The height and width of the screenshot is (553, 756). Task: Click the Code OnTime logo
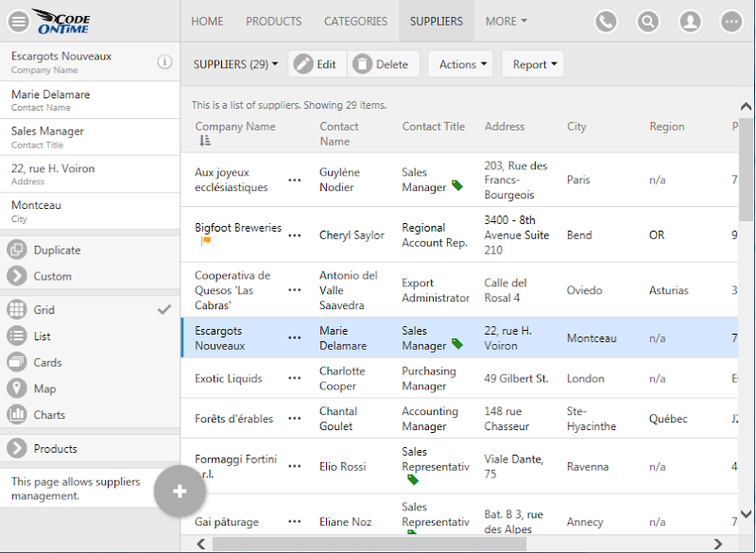pyautogui.click(x=63, y=22)
